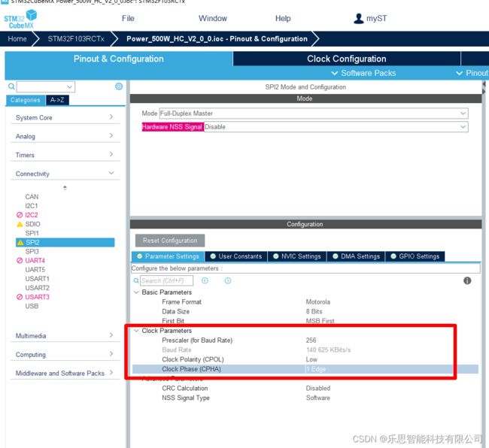489x448 pixels.
Task: Click the parameter Search (Ctrl+F) field
Action: 166,280
